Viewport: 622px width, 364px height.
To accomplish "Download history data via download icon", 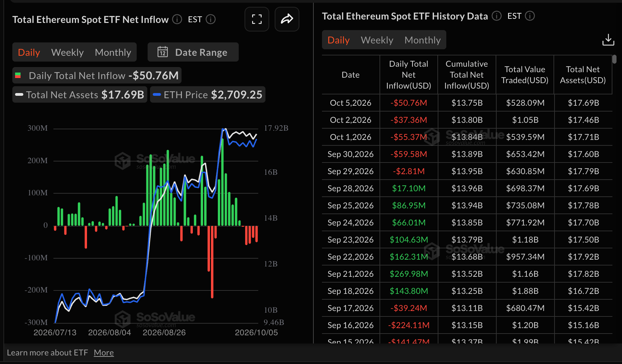I will coord(608,40).
